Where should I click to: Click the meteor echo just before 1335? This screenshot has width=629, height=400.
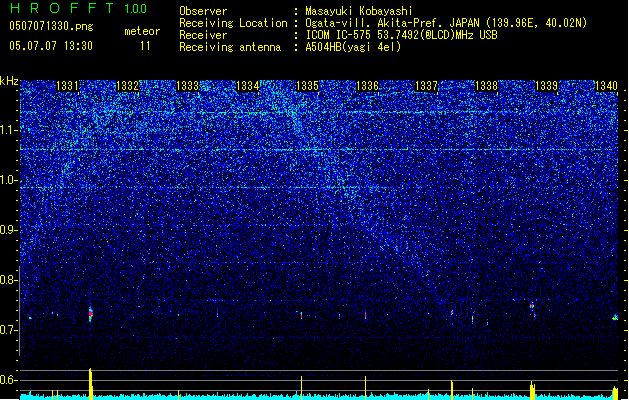(301, 315)
